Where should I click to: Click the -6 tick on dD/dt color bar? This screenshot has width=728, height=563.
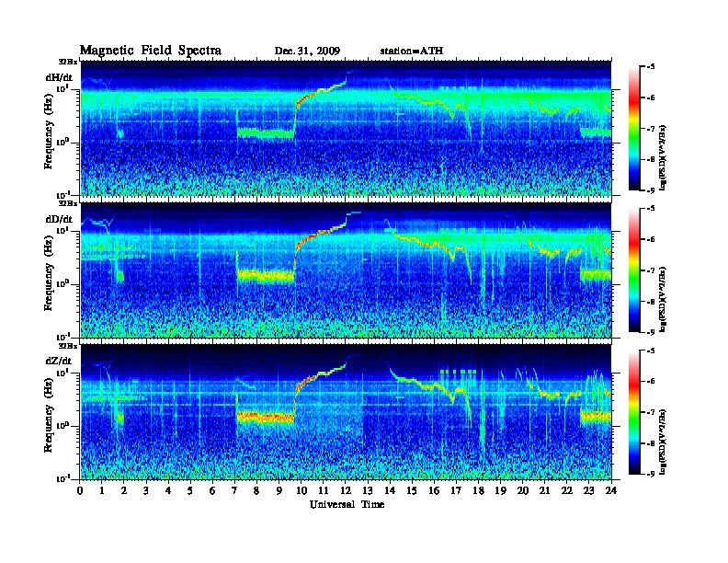coord(652,239)
